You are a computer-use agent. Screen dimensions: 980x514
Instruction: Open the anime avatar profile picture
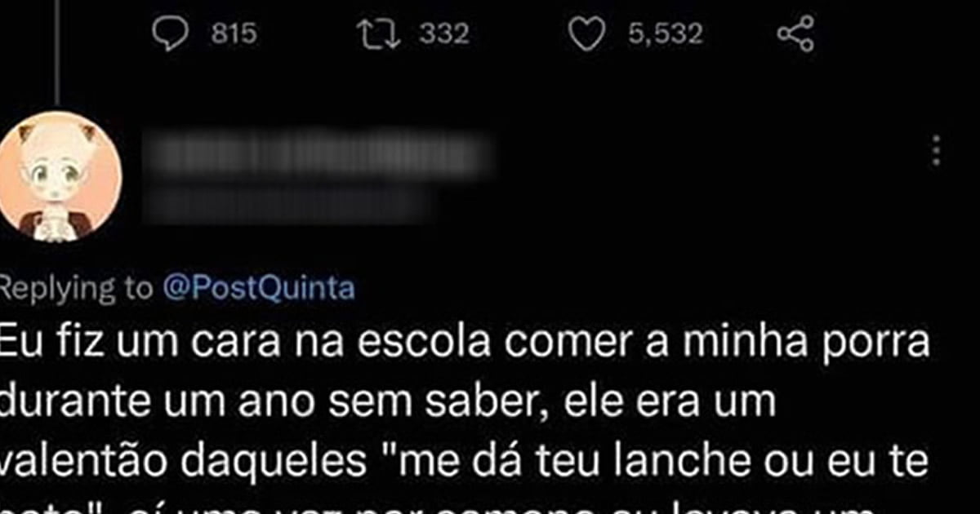click(58, 175)
